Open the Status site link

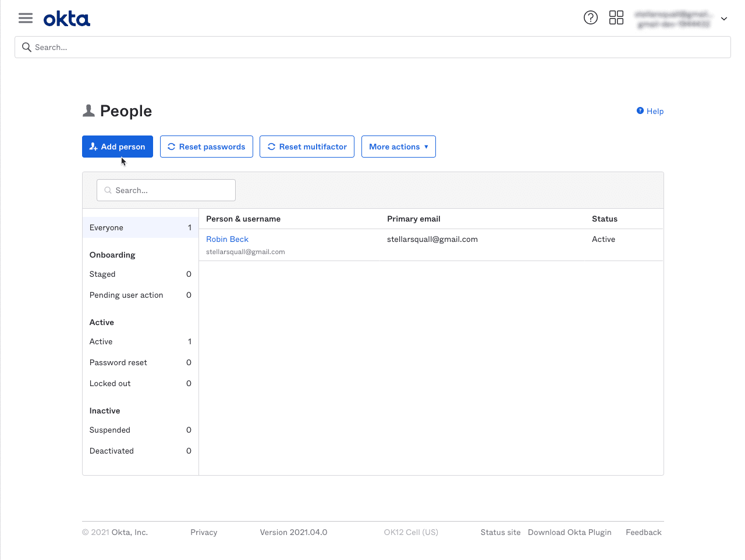(501, 532)
